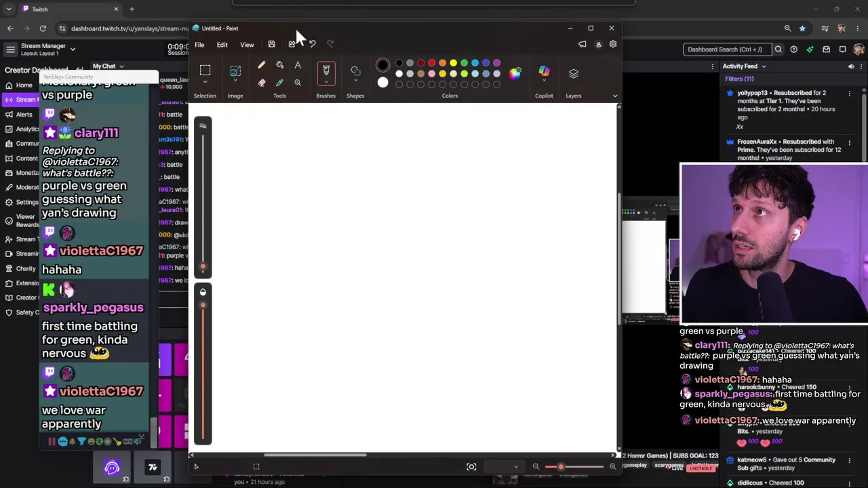The height and width of the screenshot is (488, 868).
Task: Mute the Activity Feed sound
Action: pos(851,66)
